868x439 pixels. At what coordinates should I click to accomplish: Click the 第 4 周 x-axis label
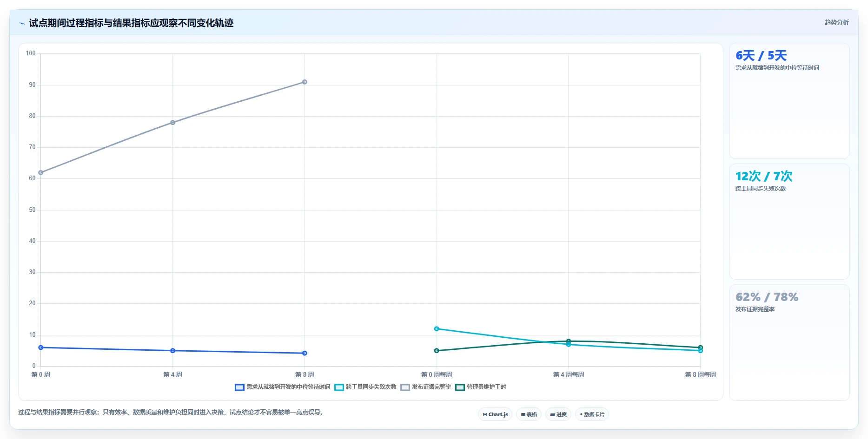pos(172,374)
